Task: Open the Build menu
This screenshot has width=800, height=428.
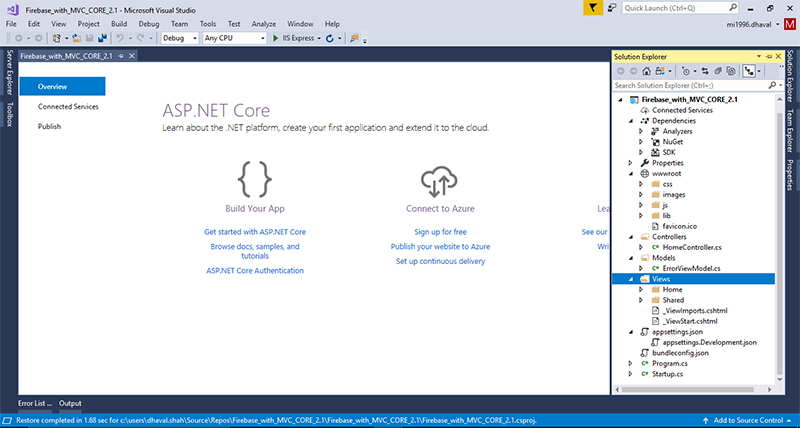Action: click(x=119, y=23)
